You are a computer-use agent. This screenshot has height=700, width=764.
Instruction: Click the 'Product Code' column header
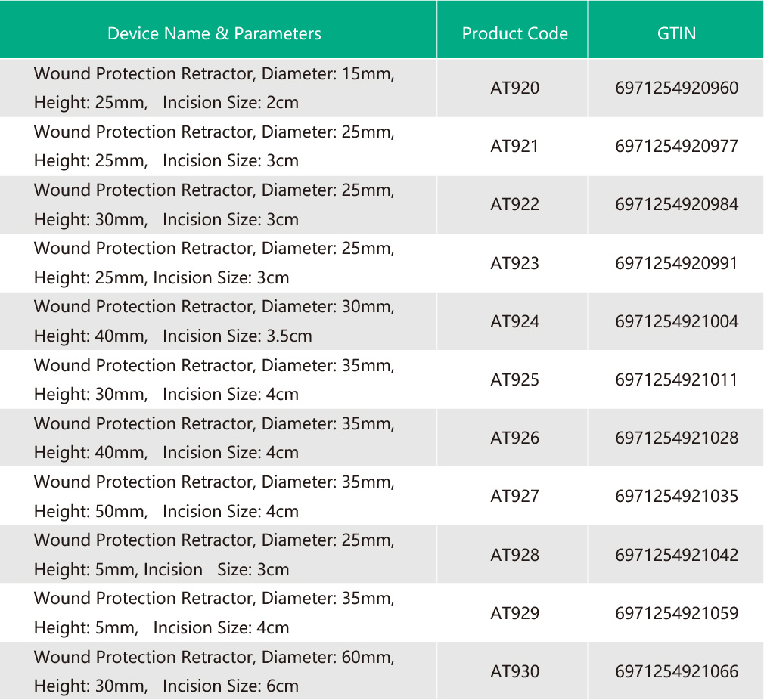pos(514,33)
